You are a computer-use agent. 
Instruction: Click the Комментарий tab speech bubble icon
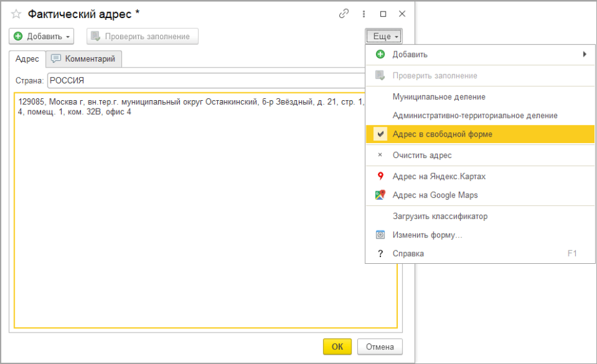click(56, 58)
